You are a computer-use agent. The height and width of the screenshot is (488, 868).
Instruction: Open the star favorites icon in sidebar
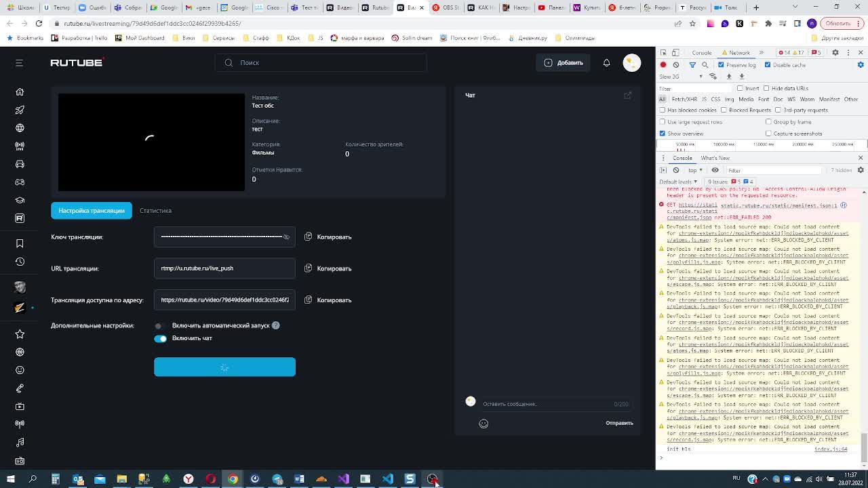tap(20, 334)
